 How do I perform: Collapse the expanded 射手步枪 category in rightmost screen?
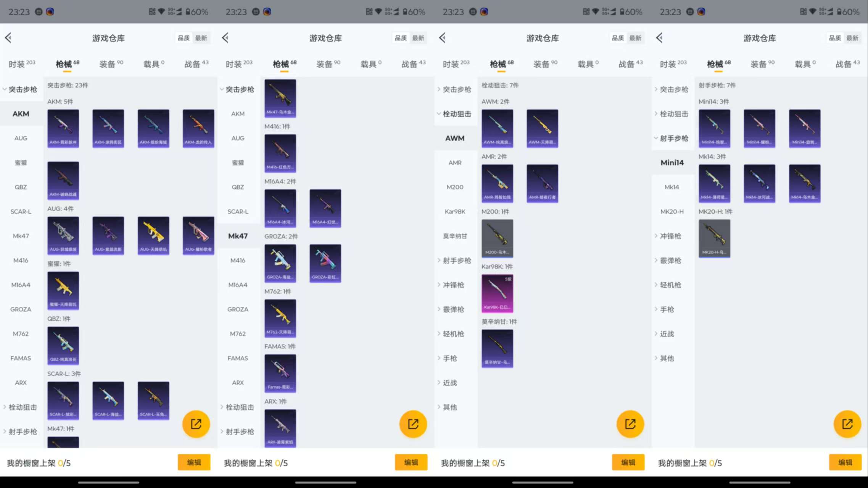(673, 138)
